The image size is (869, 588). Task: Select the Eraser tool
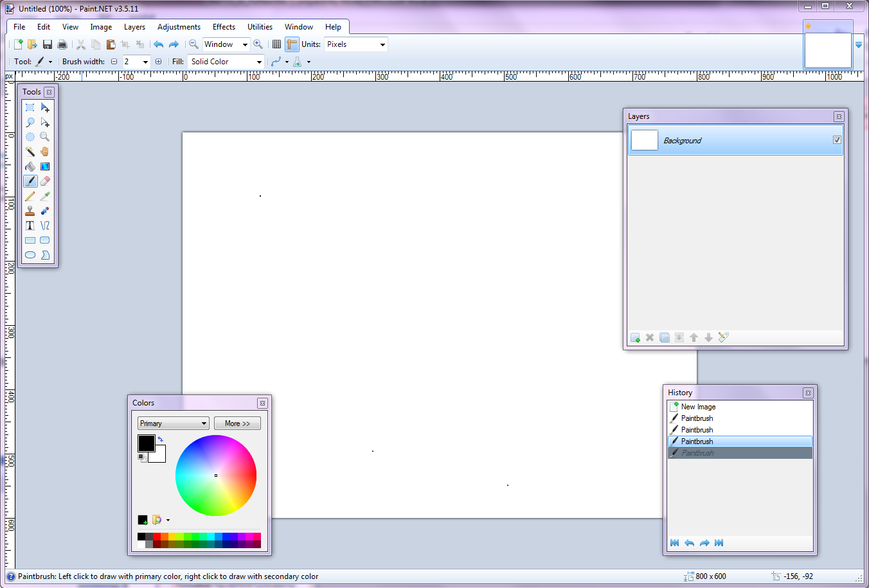tap(45, 181)
